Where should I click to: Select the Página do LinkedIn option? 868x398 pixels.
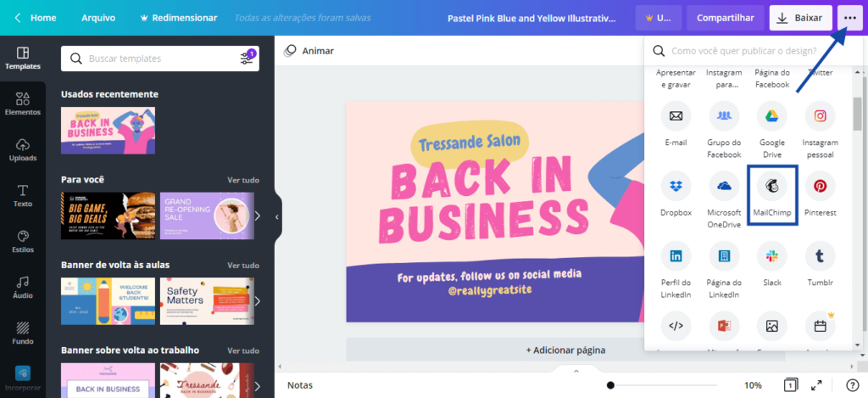[x=724, y=271]
